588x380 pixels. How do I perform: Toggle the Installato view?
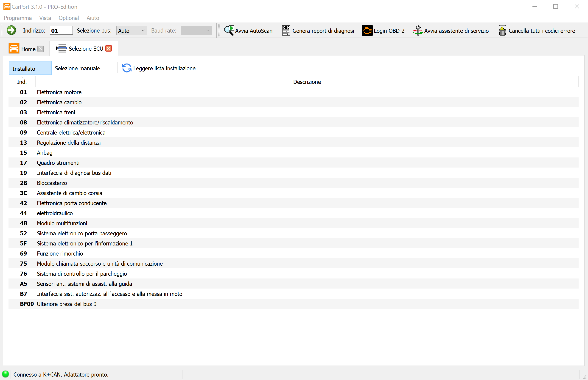[30, 68]
